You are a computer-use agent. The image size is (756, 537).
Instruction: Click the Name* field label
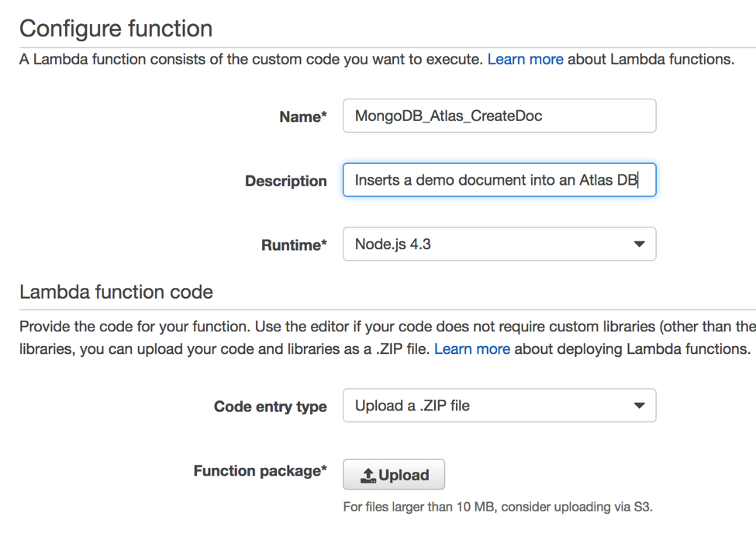pyautogui.click(x=302, y=116)
